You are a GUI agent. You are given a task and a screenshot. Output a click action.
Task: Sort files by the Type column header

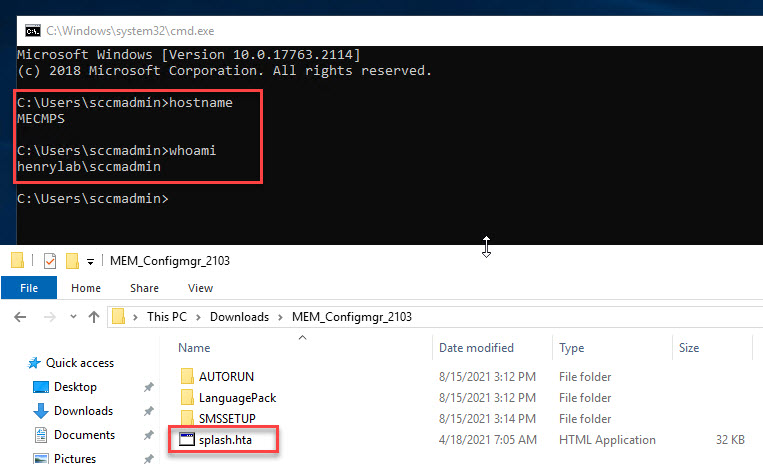tap(572, 348)
